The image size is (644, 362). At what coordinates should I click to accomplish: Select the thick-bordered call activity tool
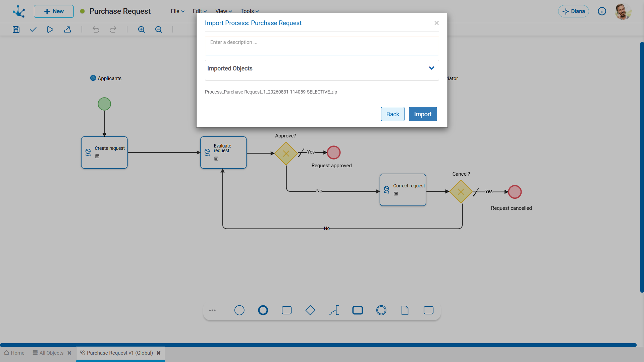tap(358, 310)
